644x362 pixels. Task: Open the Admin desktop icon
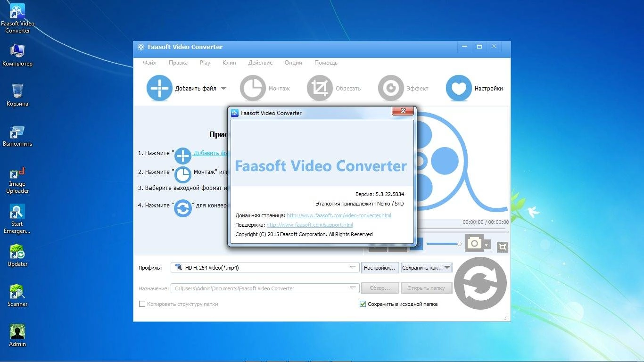point(17,336)
